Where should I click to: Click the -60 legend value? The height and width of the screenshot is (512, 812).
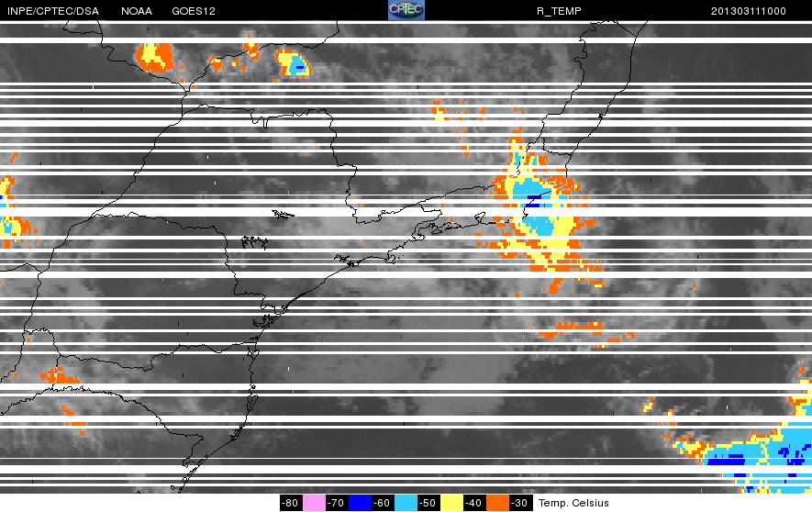tap(383, 503)
